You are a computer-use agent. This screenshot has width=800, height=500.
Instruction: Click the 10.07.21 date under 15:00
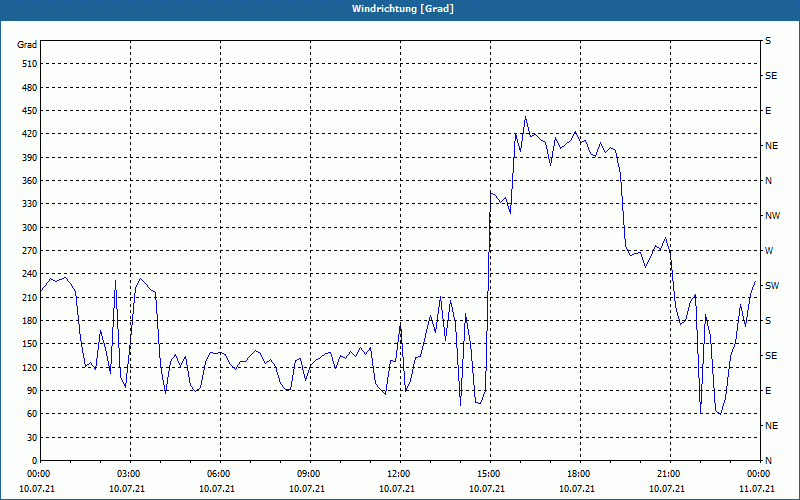pyautogui.click(x=487, y=489)
